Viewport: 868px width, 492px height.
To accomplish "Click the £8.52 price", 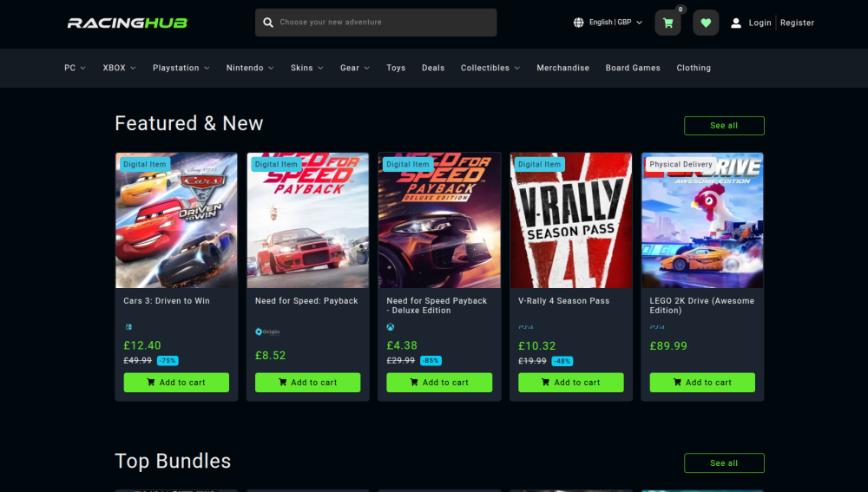I will click(x=271, y=356).
